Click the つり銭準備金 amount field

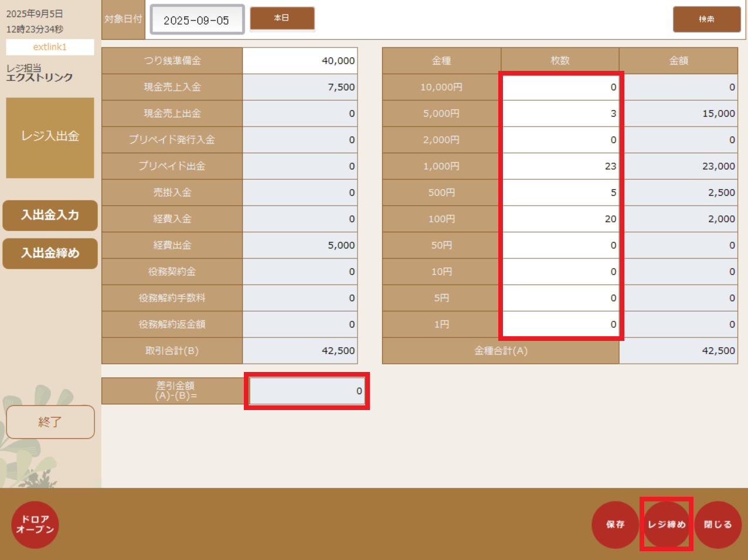[300, 61]
